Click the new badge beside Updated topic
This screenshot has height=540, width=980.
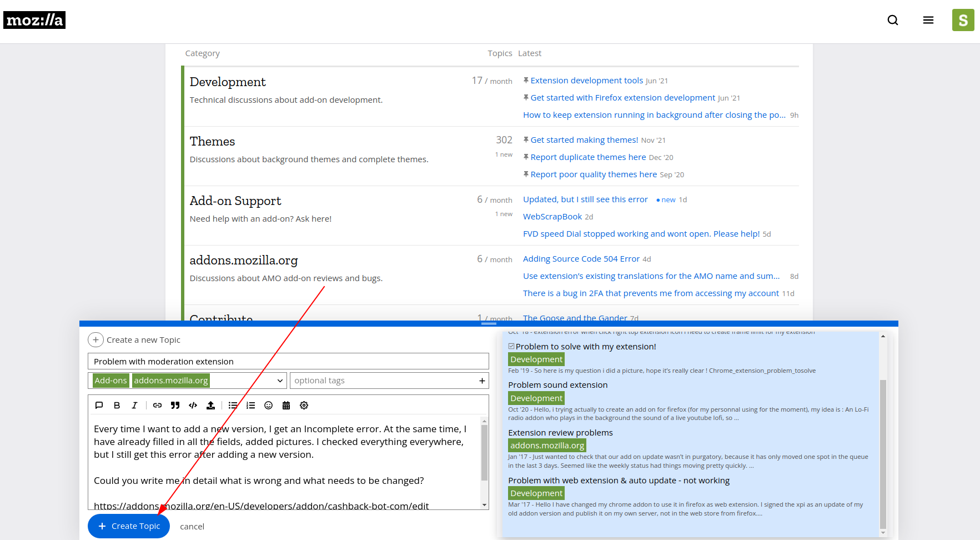click(666, 200)
